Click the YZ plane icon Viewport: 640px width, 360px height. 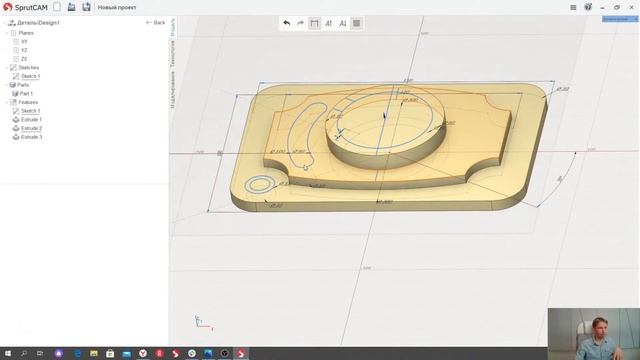pos(16,50)
